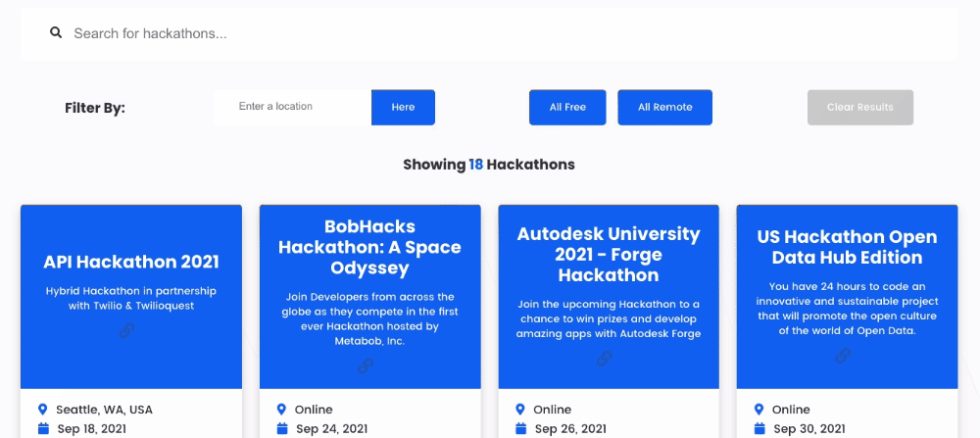980x438 pixels.
Task: Filter by All Free hackathons
Action: (567, 108)
